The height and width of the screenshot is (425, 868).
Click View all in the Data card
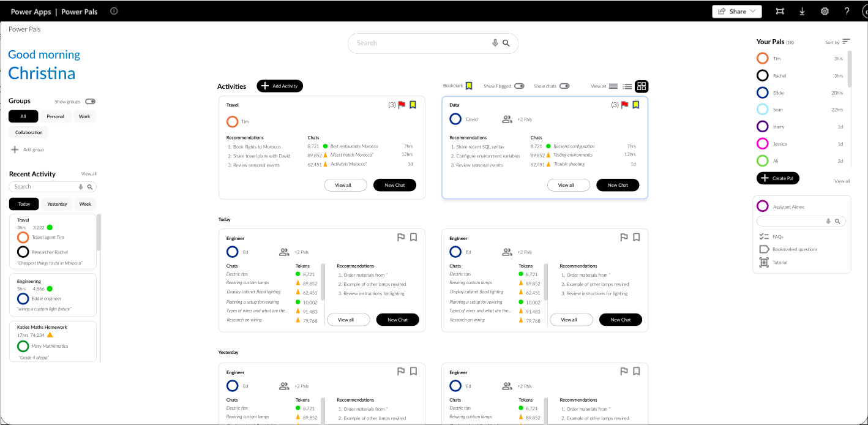coord(569,185)
